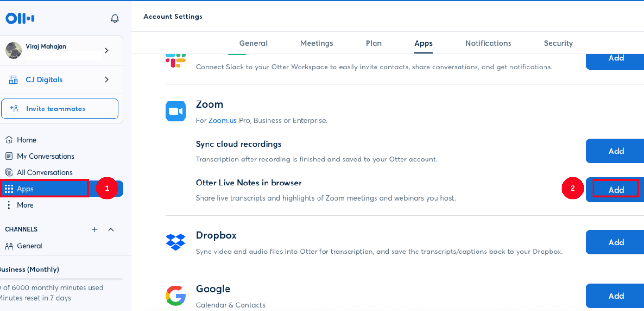The width and height of the screenshot is (644, 311).
Task: Click the My Conversations icon
Action: (x=8, y=156)
